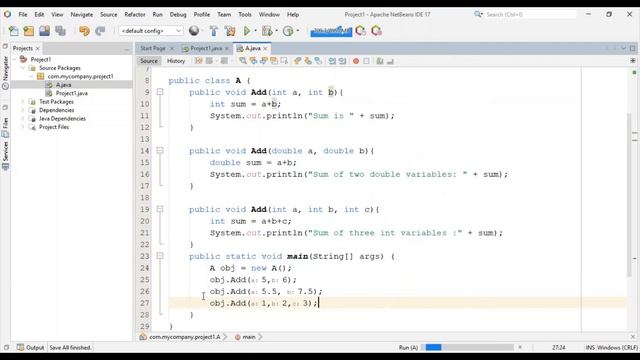Click the Profile Project icon
This screenshot has width=640, height=360.
pyautogui.click(x=288, y=31)
